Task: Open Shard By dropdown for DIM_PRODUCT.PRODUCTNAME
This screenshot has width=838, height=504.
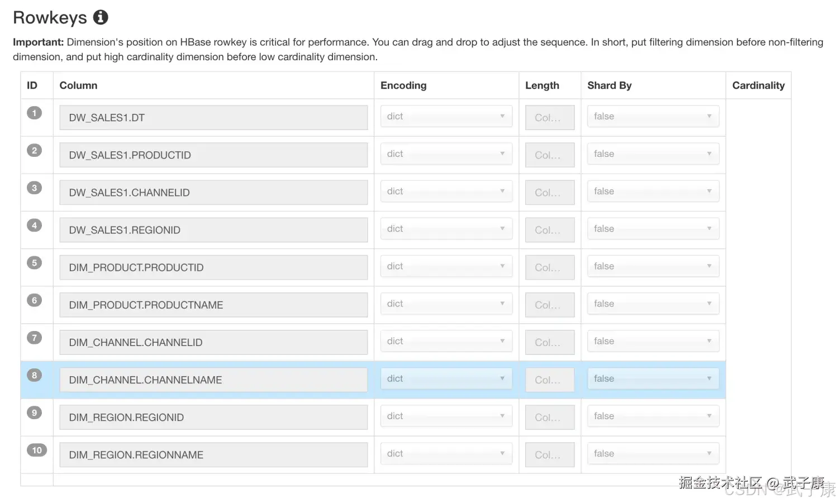Action: (653, 304)
